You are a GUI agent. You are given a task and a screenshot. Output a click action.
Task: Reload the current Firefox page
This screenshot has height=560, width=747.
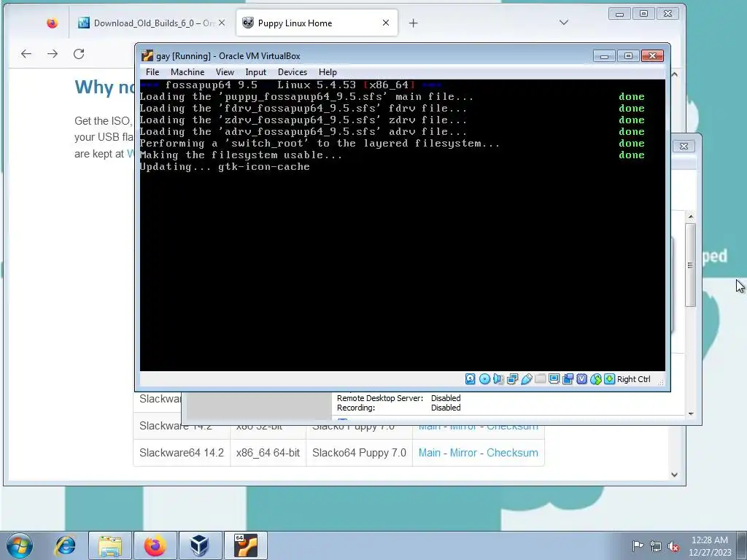point(79,54)
